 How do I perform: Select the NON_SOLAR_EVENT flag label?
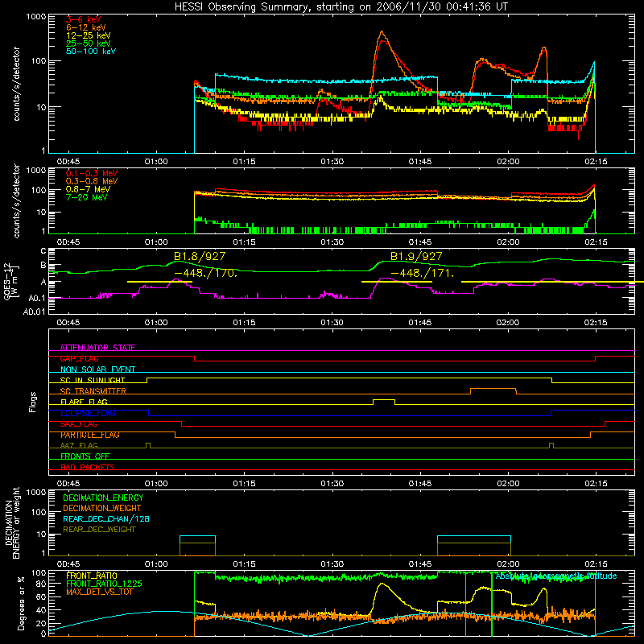coord(97,369)
